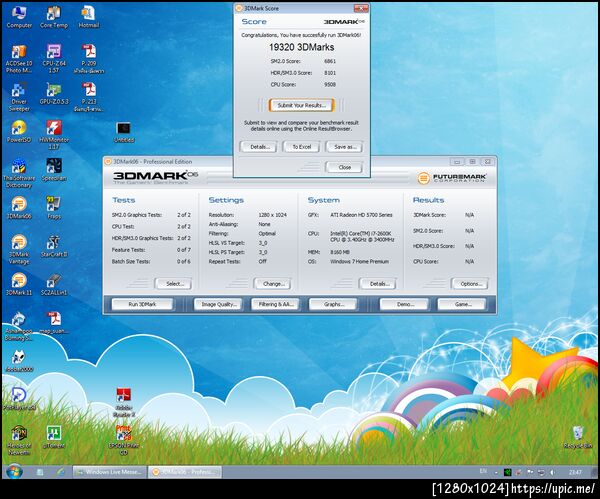Click the Futuremark Corporation logo

pos(452,178)
